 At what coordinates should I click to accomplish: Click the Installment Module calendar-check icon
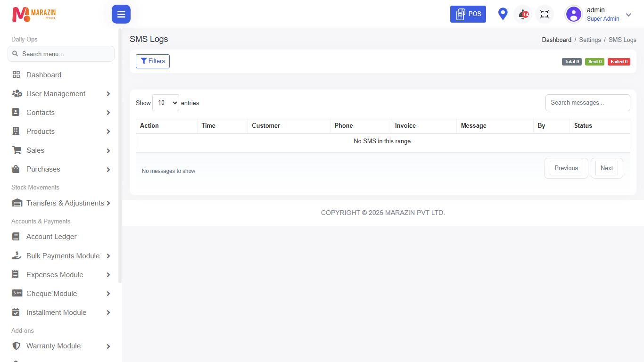point(16,313)
